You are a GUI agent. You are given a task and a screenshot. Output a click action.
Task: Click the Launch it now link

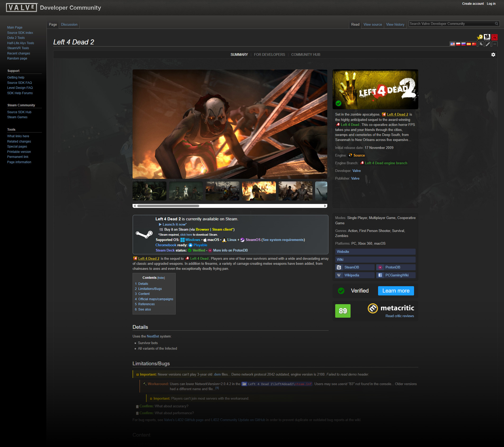tap(174, 224)
